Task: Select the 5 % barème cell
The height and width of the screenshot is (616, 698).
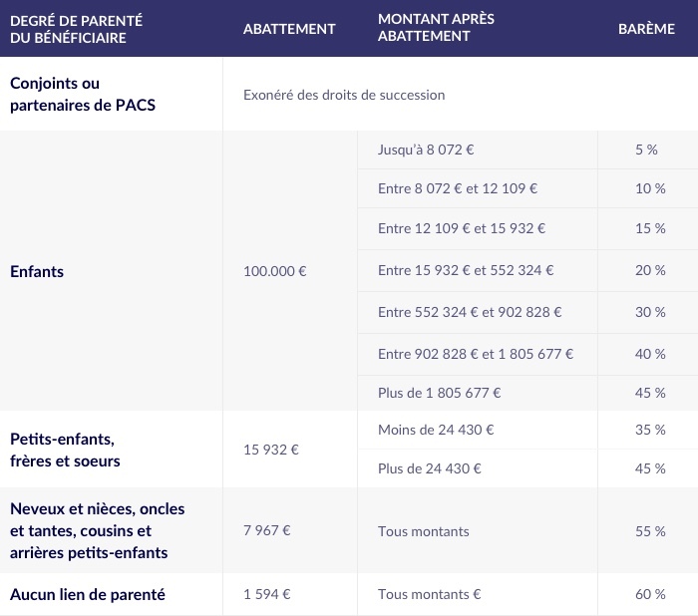Action: pos(646,149)
